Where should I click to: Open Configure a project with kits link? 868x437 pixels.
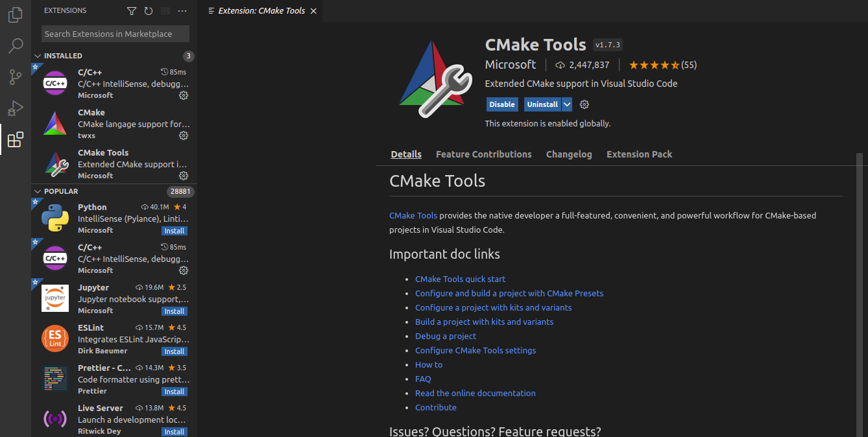[494, 307]
